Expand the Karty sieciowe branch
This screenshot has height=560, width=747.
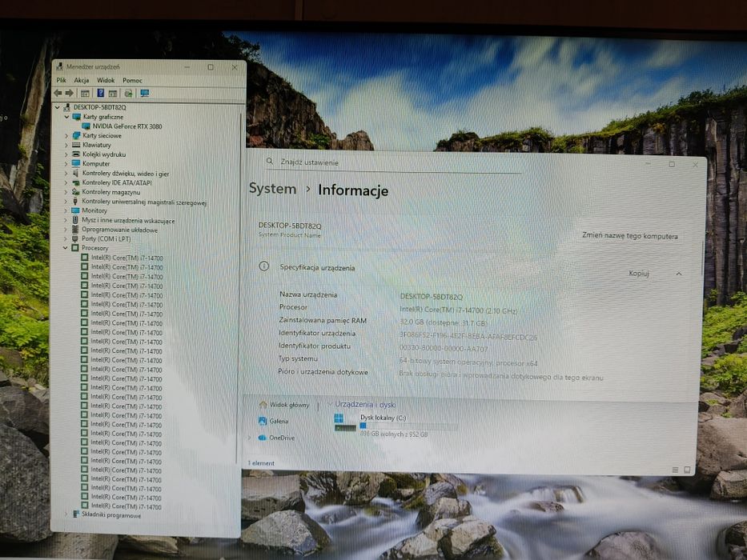click(x=66, y=136)
